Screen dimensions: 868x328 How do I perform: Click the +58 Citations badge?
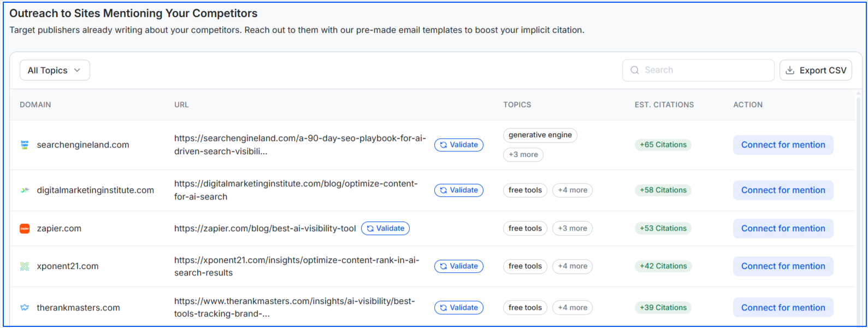point(663,190)
